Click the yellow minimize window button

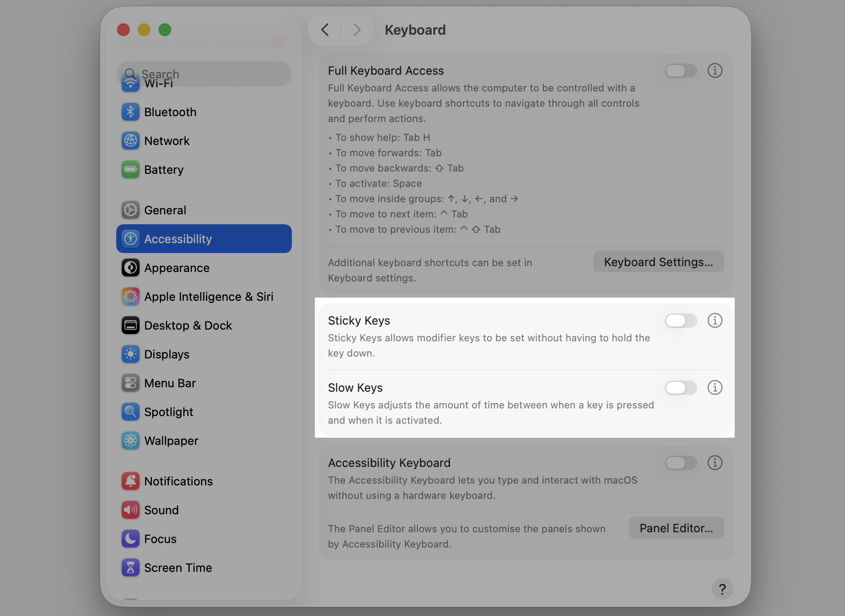tap(144, 30)
